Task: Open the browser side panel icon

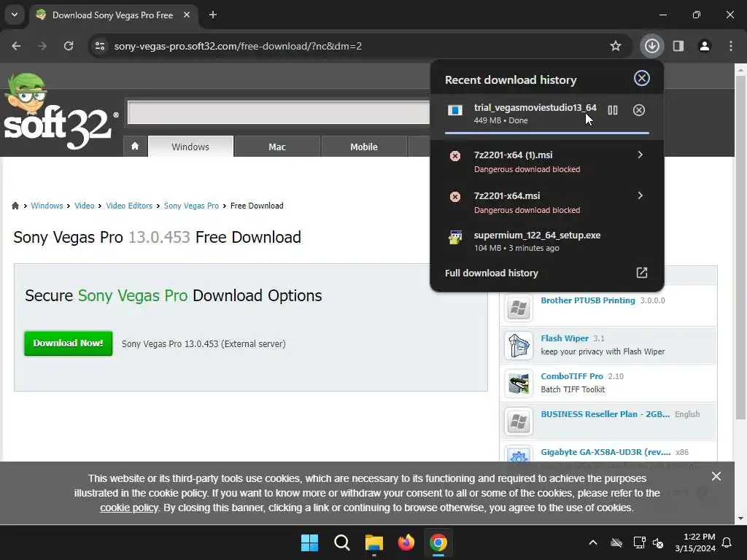Action: (678, 46)
